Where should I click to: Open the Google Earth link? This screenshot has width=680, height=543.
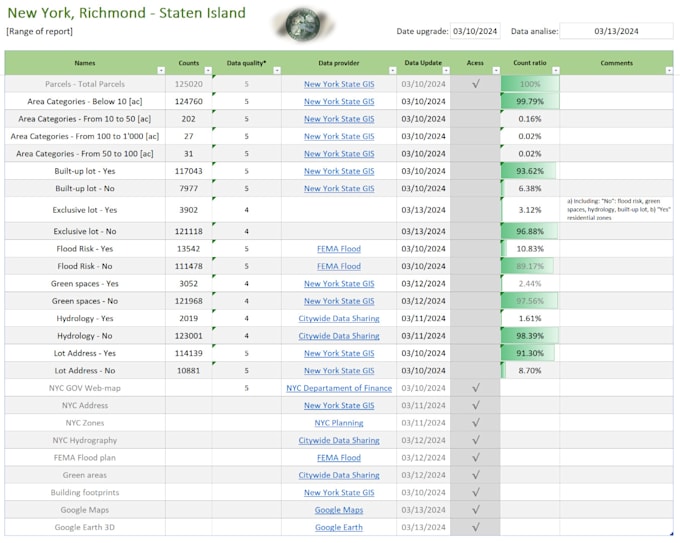[x=339, y=527]
